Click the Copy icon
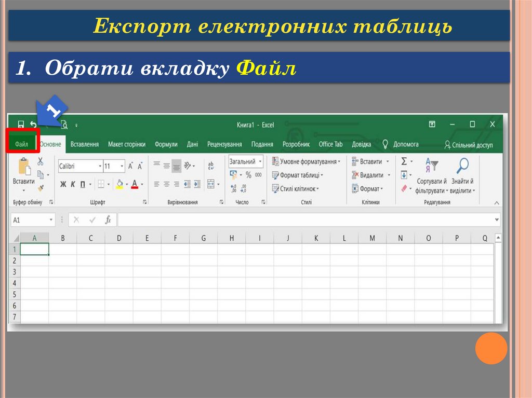 41,174
